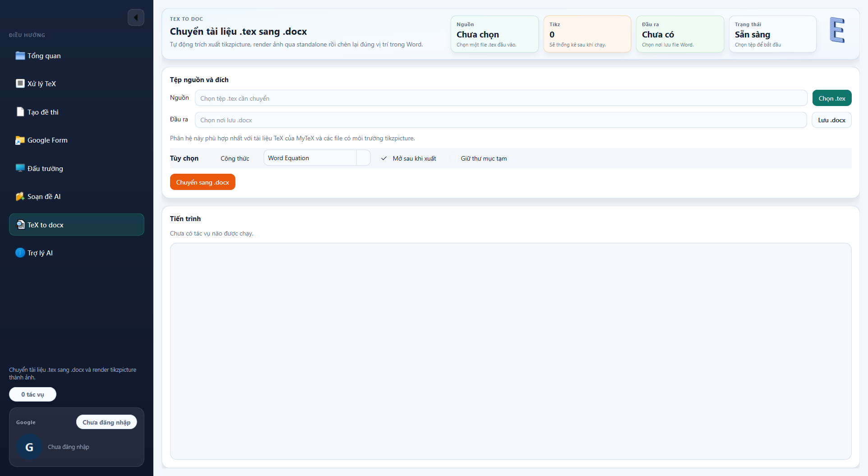The image size is (868, 476).
Task: Click the Trợ lý AI globe icon
Action: pyautogui.click(x=20, y=253)
